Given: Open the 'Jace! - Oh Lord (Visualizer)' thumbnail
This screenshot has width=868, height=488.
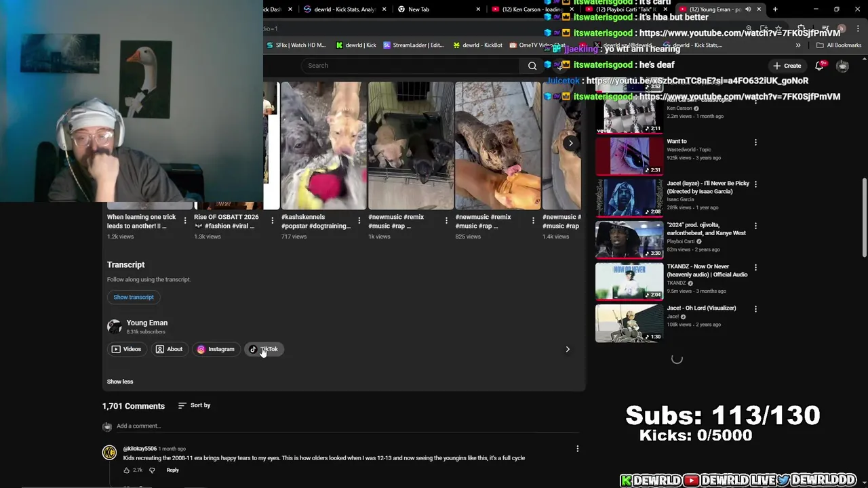Looking at the screenshot, I should tap(629, 323).
